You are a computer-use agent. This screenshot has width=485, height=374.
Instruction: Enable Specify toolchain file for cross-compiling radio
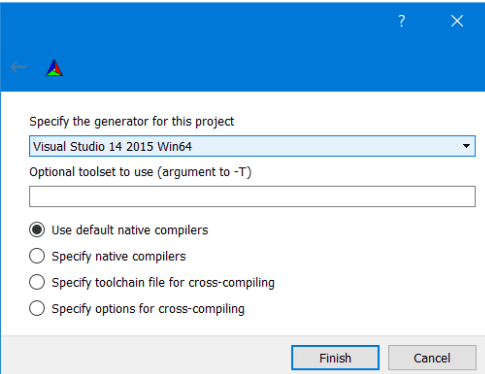[x=37, y=282]
